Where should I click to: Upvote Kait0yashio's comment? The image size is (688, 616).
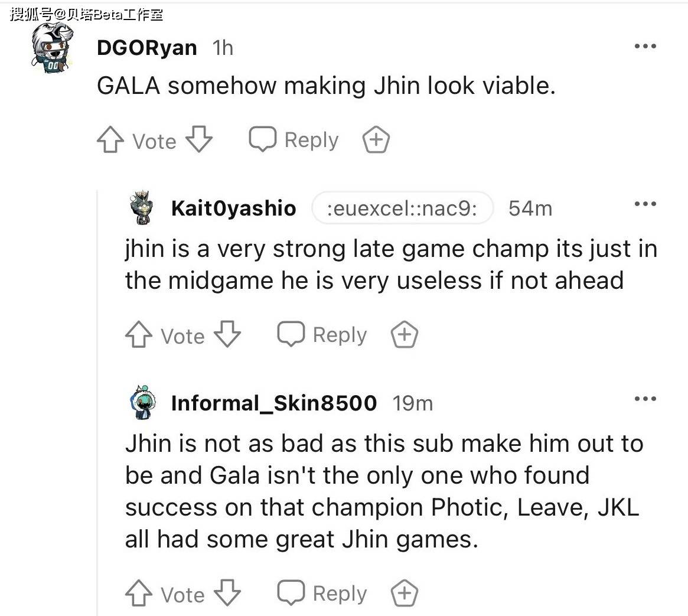click(x=138, y=335)
